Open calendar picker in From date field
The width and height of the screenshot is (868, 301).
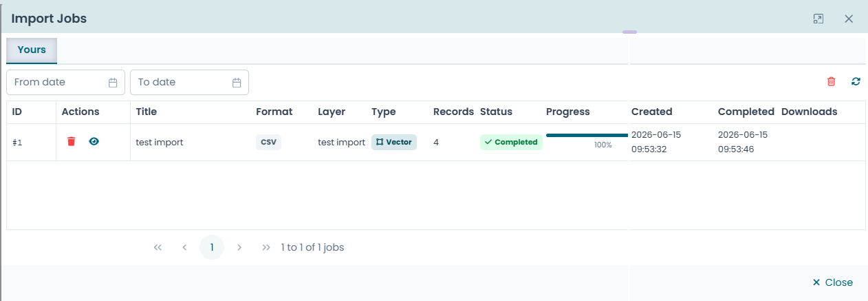pyautogui.click(x=113, y=83)
